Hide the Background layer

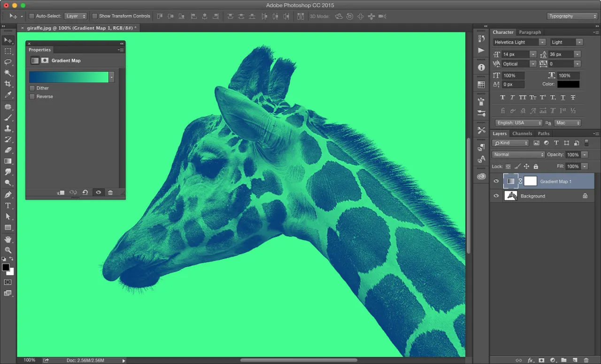[496, 196]
